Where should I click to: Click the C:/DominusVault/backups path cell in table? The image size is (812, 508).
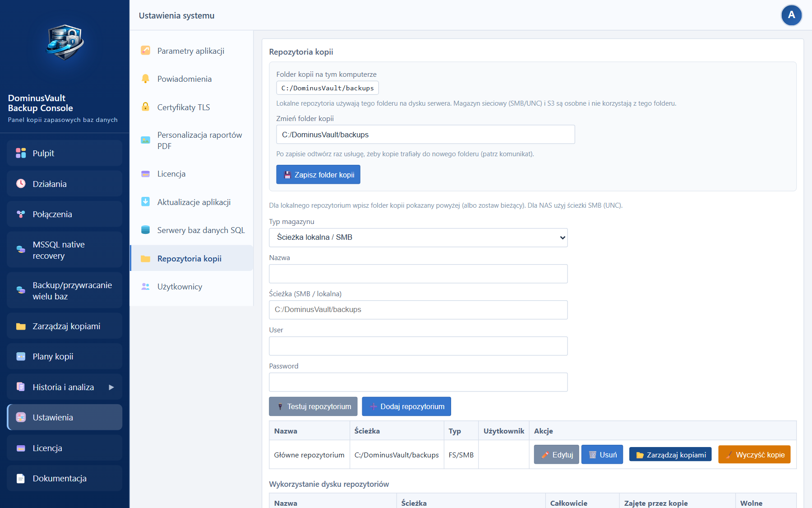click(397, 455)
